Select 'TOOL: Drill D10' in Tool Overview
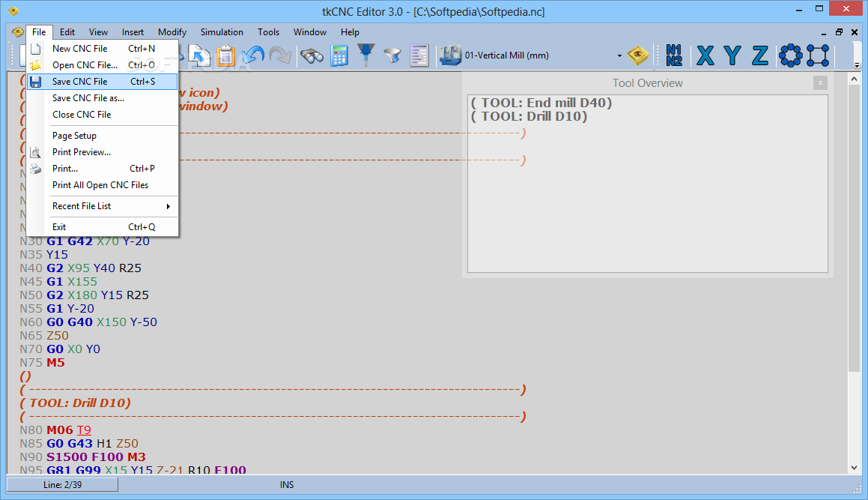Viewport: 868px width, 500px height. 529,116
